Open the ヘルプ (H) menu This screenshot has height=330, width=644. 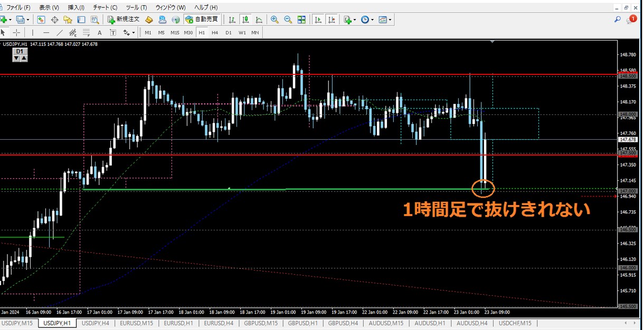tap(205, 7)
